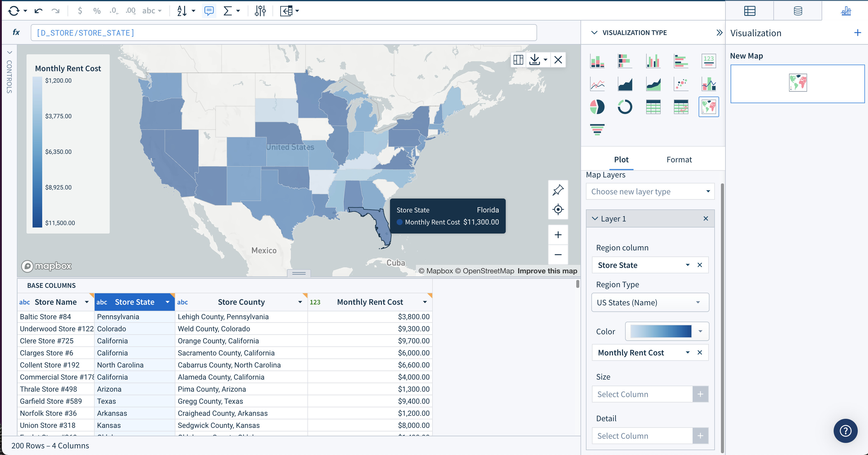Pick the donut chart visualization type
The height and width of the screenshot is (455, 868).
625,107
